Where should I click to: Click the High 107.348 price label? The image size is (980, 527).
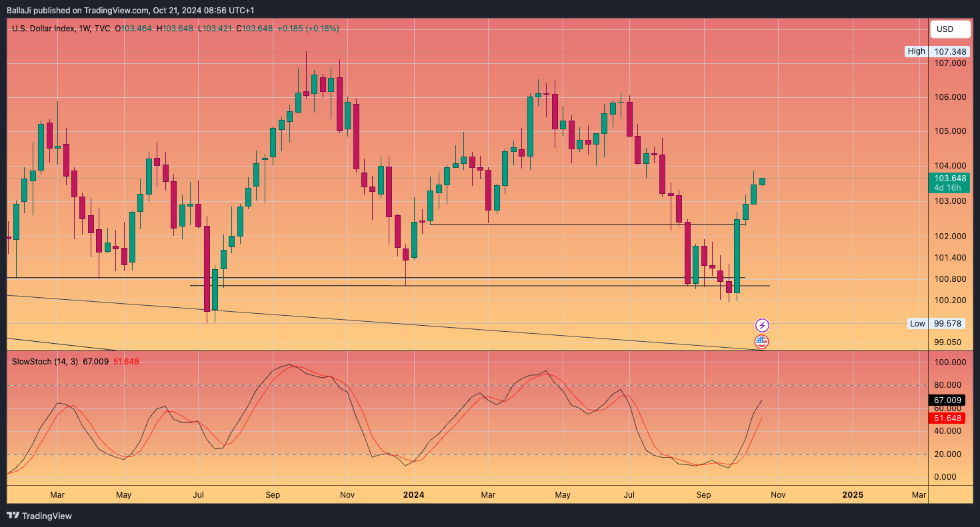point(937,51)
